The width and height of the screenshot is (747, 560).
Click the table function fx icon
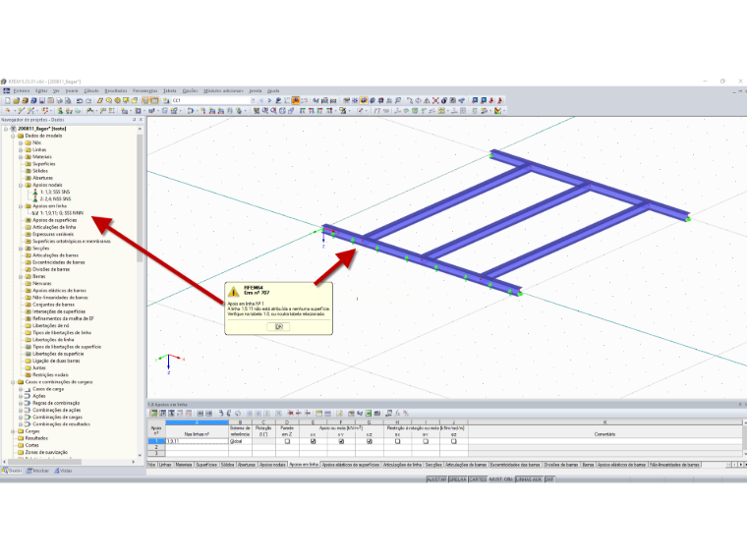tap(397, 414)
